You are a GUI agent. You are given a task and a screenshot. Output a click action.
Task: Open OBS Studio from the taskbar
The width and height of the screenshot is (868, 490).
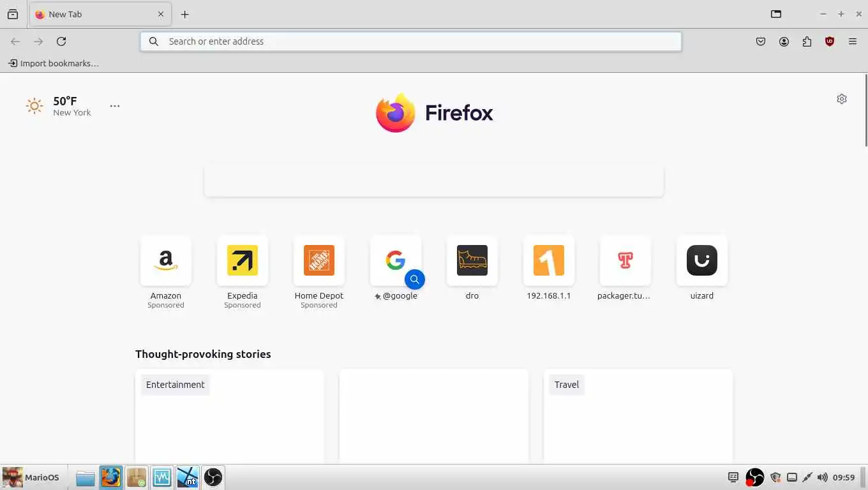[x=213, y=477]
